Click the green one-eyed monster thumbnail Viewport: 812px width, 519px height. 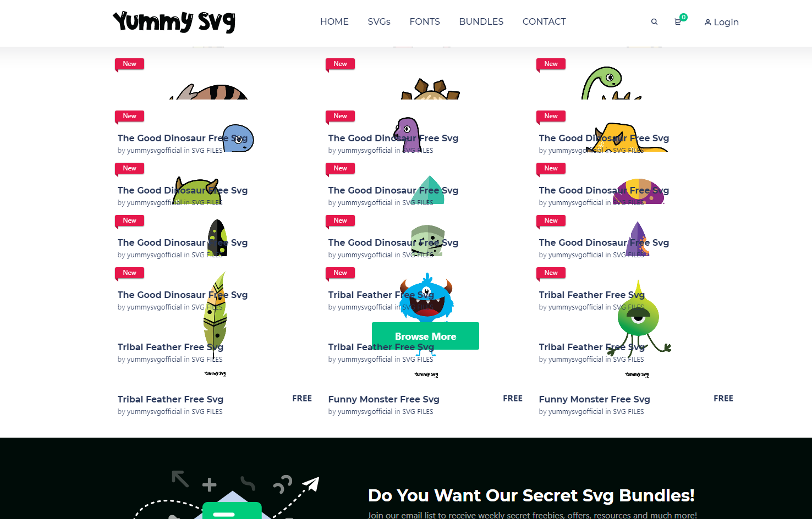click(638, 317)
